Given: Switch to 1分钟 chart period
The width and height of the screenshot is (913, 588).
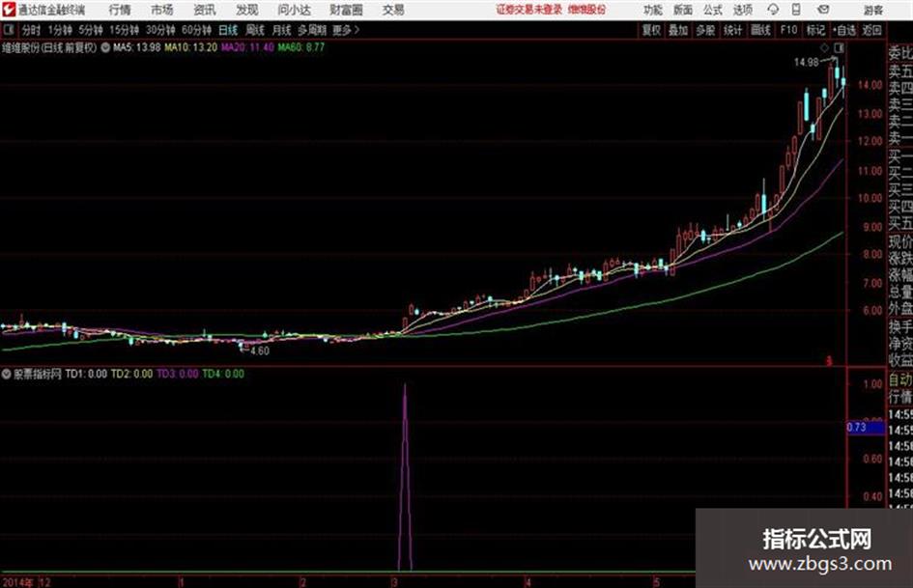Looking at the screenshot, I should point(60,30).
